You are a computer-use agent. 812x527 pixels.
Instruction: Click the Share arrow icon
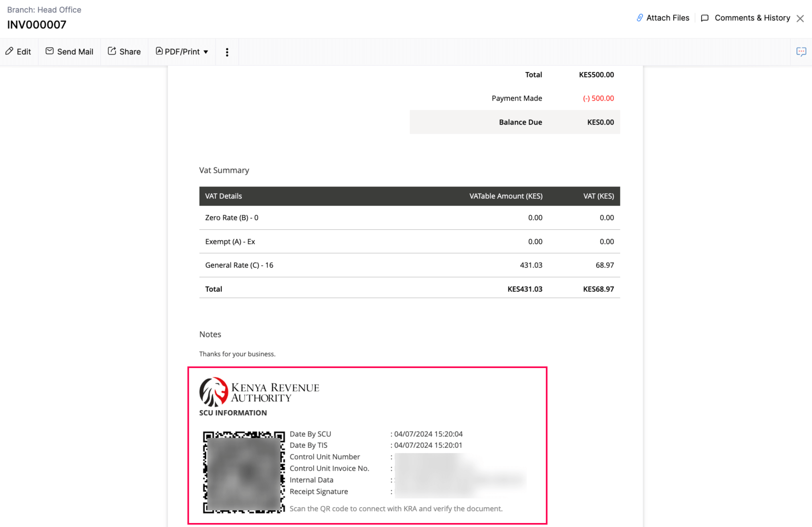point(112,51)
